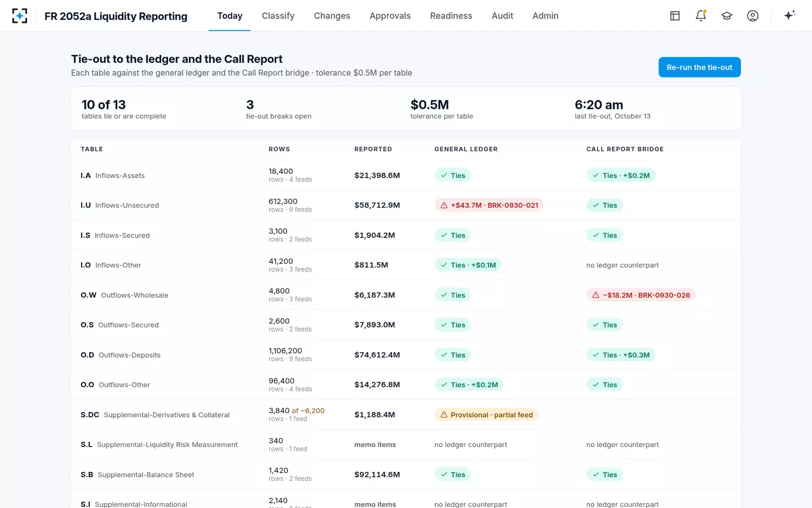Click the app logo icon

pyautogui.click(x=20, y=16)
